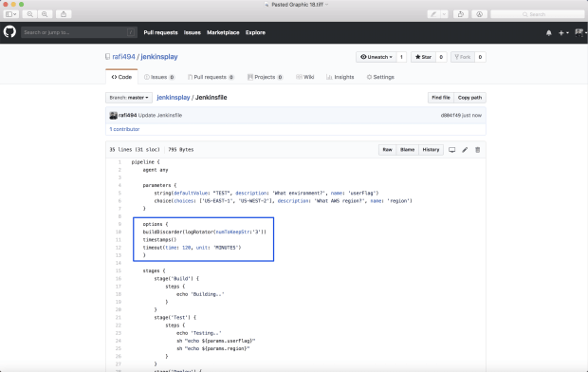Zoom in with Preview magnifier icon

(x=45, y=14)
